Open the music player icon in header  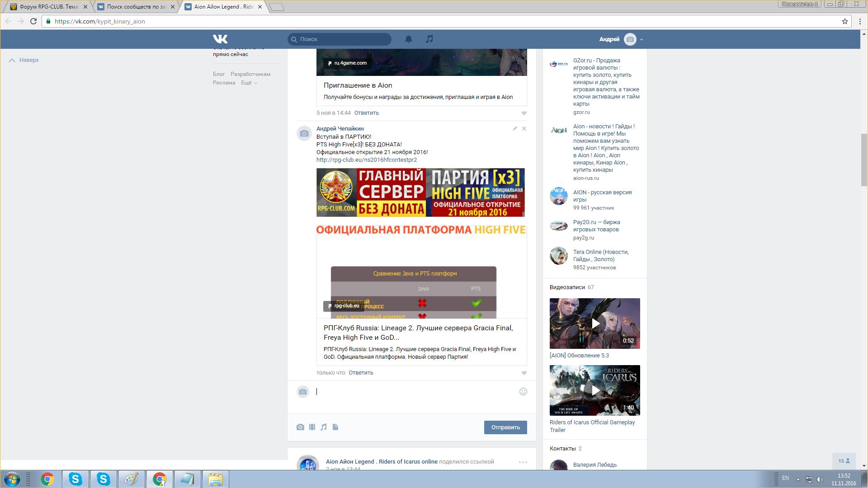(x=429, y=39)
